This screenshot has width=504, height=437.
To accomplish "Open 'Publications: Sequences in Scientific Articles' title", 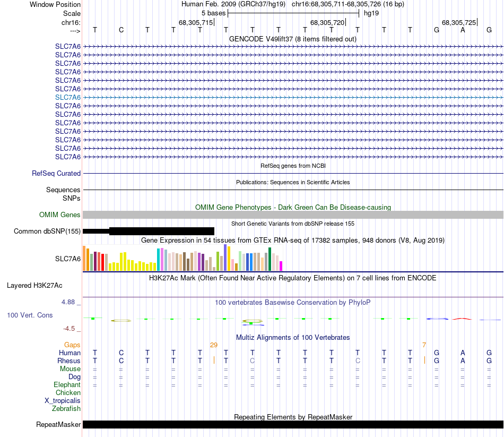I will coord(293,182).
